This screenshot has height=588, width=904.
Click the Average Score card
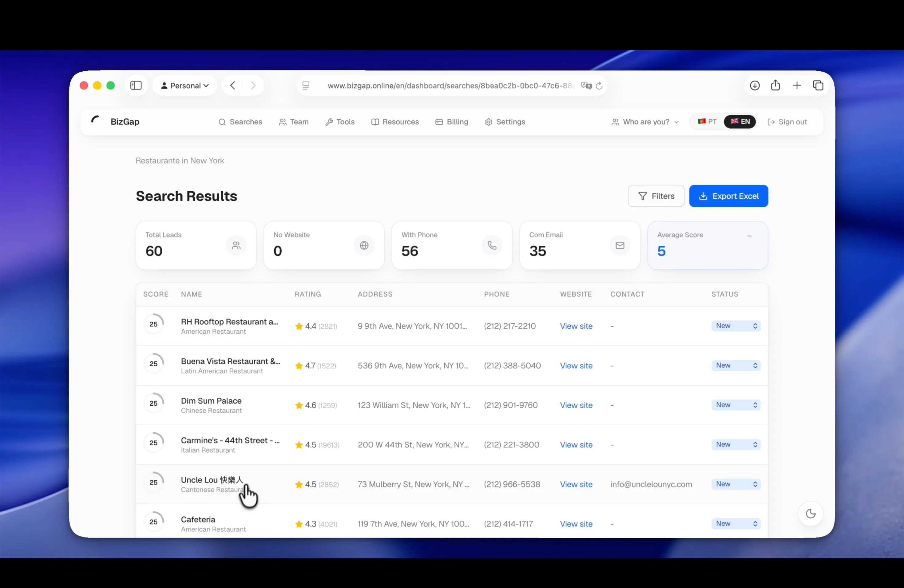click(708, 245)
